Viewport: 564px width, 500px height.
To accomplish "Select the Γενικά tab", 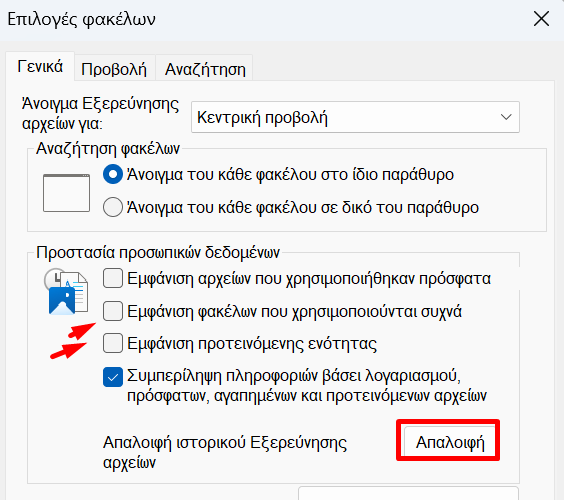I will pyautogui.click(x=40, y=67).
